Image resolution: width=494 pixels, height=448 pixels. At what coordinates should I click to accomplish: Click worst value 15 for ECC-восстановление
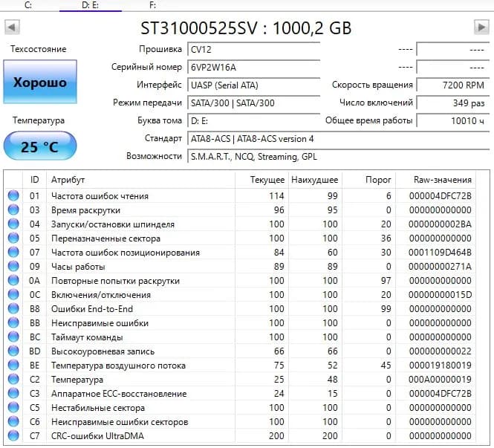[x=332, y=394]
